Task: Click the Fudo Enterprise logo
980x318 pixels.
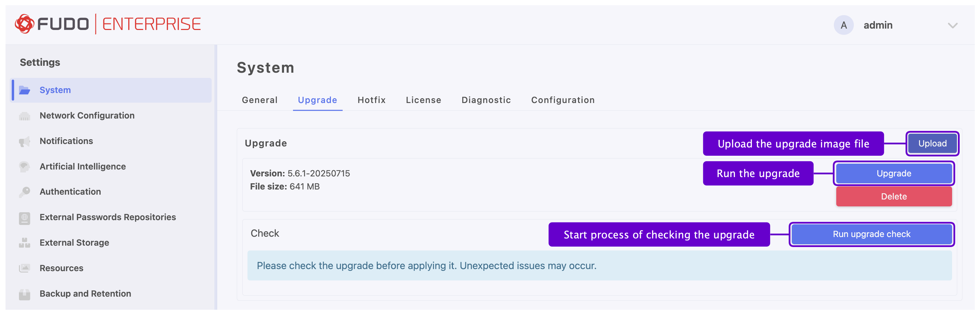Action: [108, 24]
